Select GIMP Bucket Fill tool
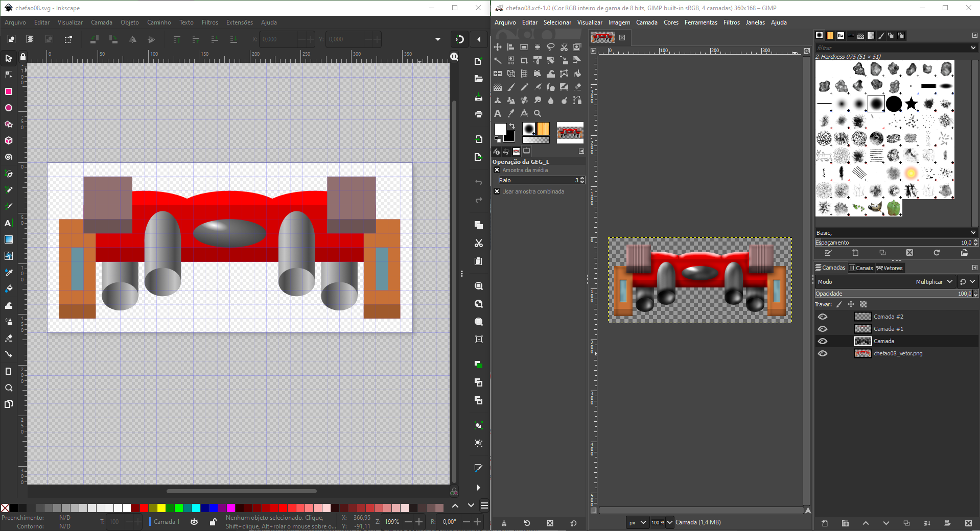 tap(577, 74)
